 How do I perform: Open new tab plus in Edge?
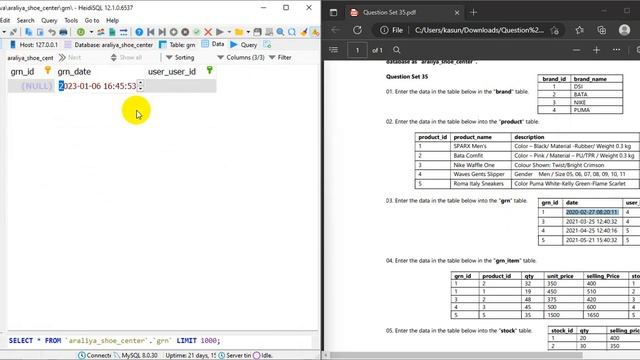[x=473, y=12]
